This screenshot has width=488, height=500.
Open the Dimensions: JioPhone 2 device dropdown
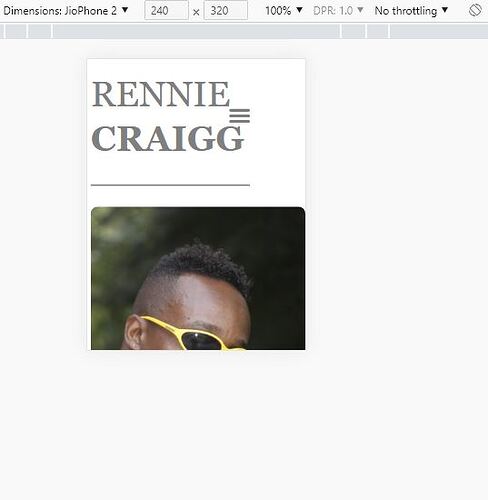[66, 11]
